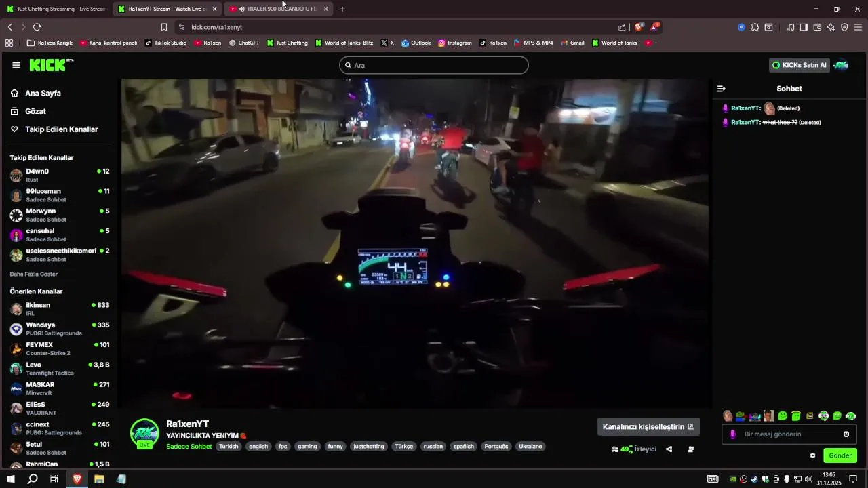
Task: Click the share page icon in the address bar
Action: 623,27
